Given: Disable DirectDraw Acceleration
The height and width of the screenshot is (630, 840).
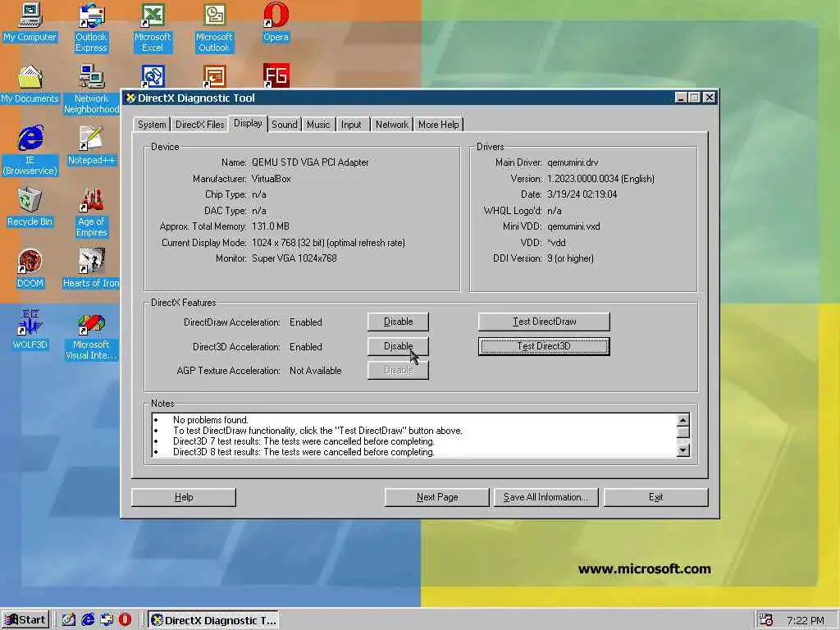Looking at the screenshot, I should (398, 322).
